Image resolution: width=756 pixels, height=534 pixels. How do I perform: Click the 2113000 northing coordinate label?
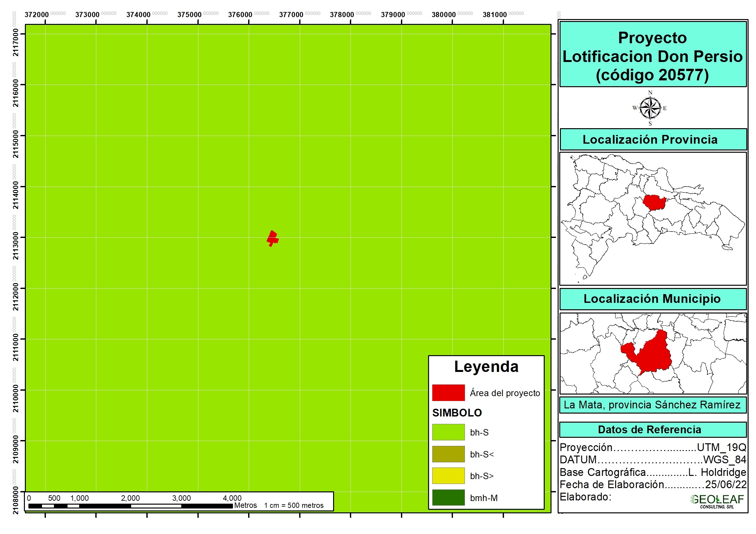(x=16, y=245)
